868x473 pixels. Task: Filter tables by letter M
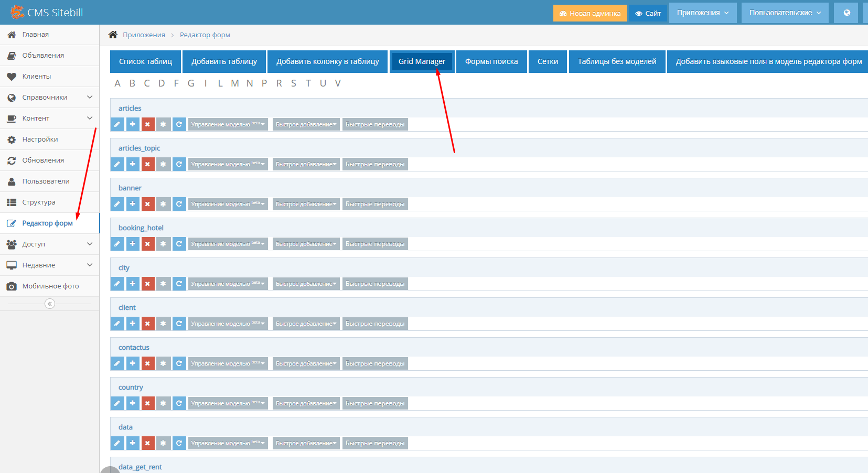pos(234,83)
